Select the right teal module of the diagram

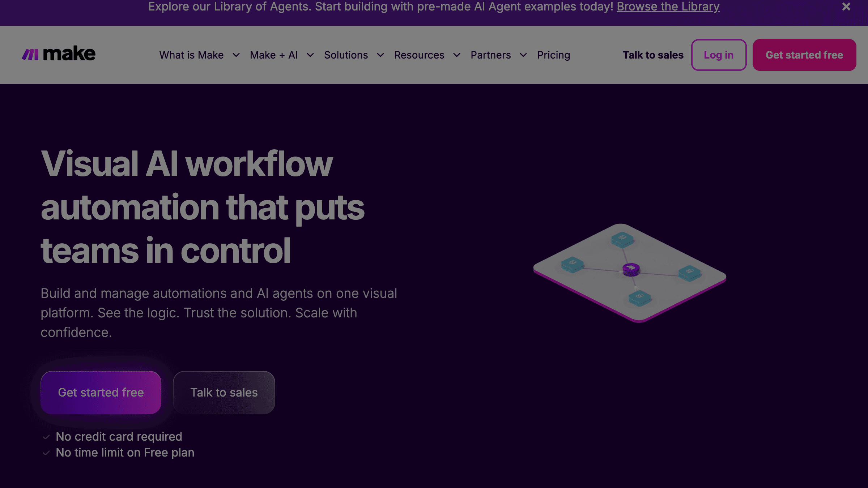click(x=690, y=273)
